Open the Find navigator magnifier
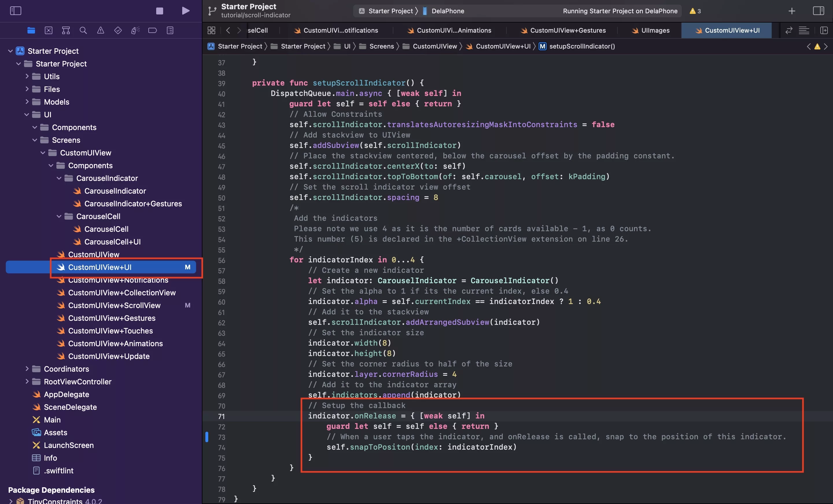Screen dimensions: 833x504 (83, 30)
